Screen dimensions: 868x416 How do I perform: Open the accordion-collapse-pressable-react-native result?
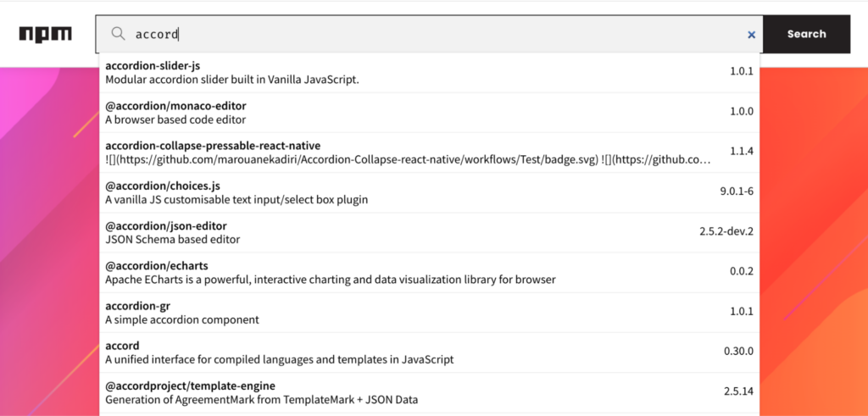213,146
